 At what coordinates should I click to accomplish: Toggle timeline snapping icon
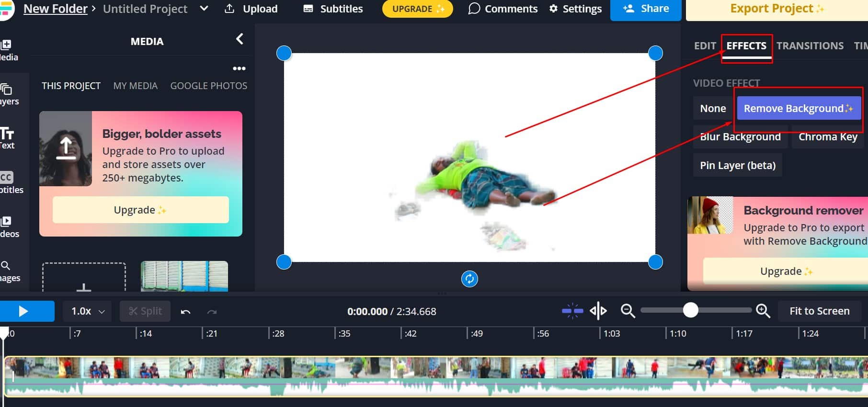572,311
